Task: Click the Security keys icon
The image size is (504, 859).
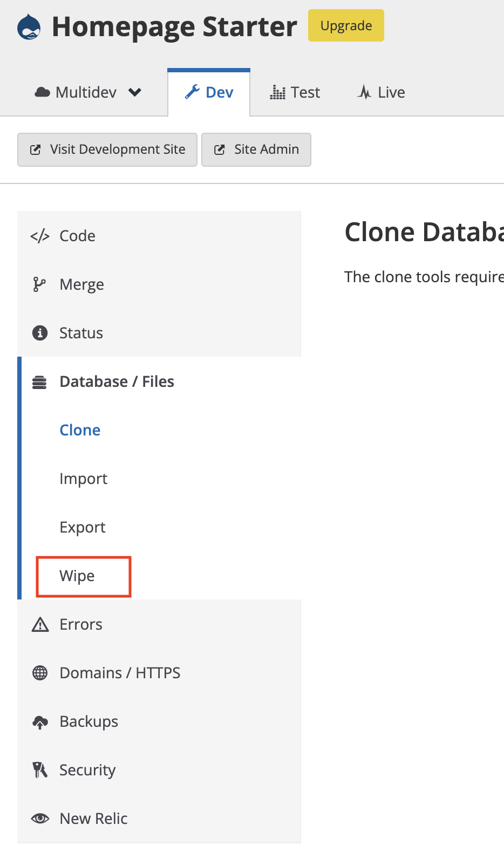Action: [x=40, y=770]
